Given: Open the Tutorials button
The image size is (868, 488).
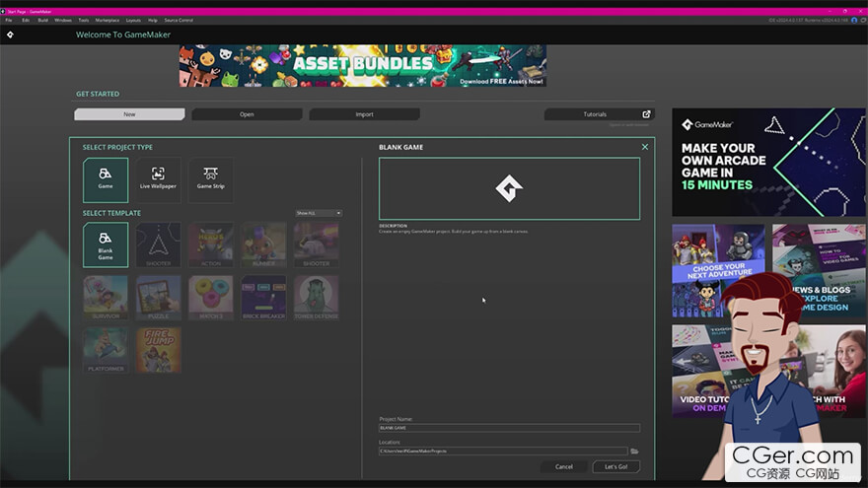Looking at the screenshot, I should (x=600, y=114).
